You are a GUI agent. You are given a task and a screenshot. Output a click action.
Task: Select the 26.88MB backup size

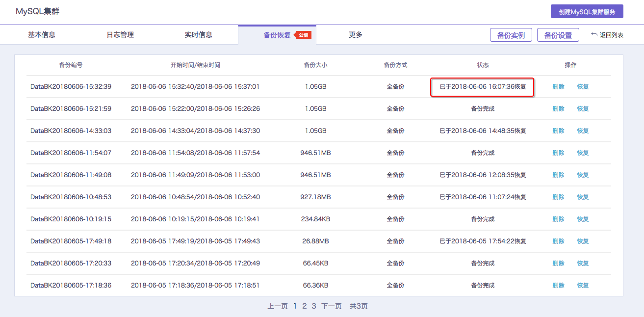(315, 241)
